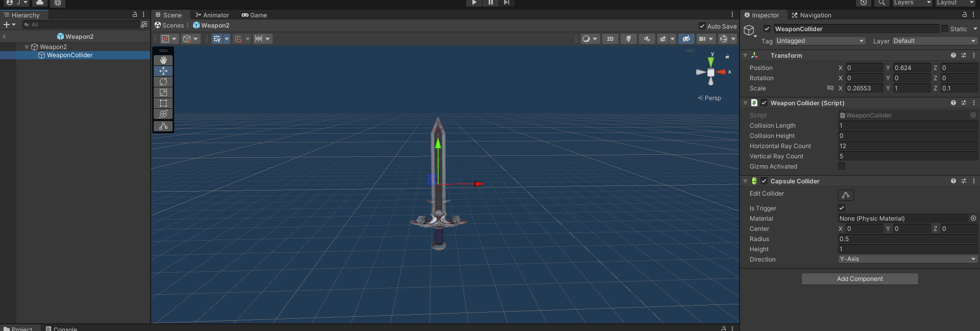Open scene camera settings
This screenshot has width=980, height=331.
tap(706, 39)
